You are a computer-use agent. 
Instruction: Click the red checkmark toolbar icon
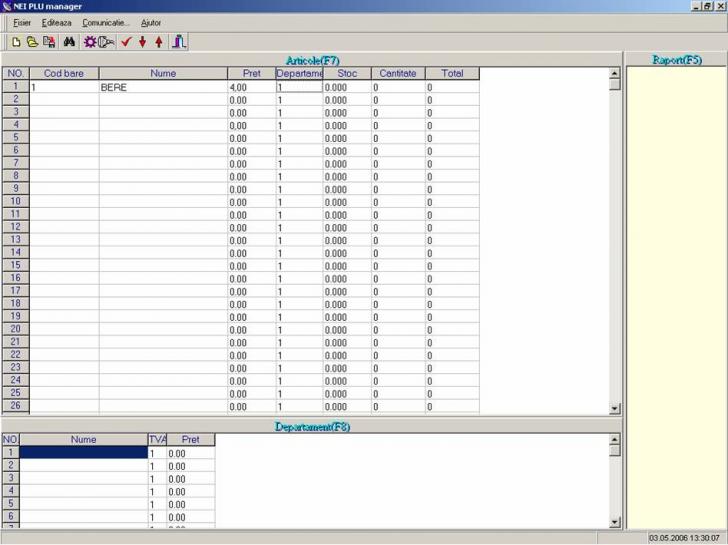point(126,42)
